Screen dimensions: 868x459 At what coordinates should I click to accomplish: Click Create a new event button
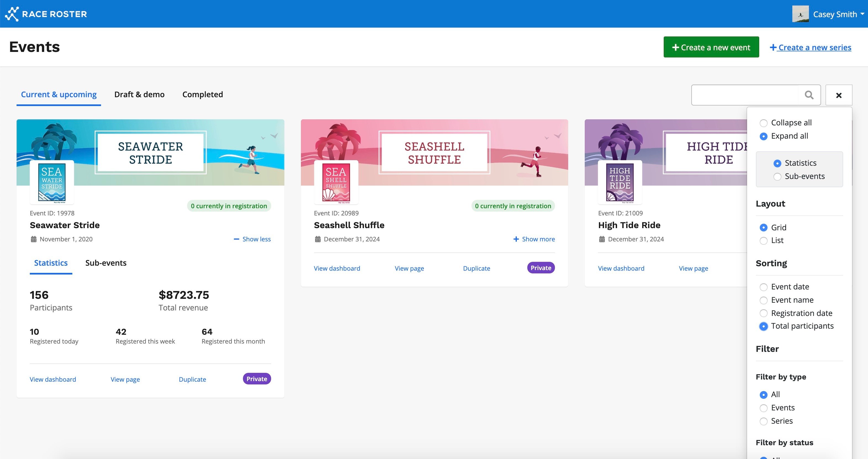[711, 47]
